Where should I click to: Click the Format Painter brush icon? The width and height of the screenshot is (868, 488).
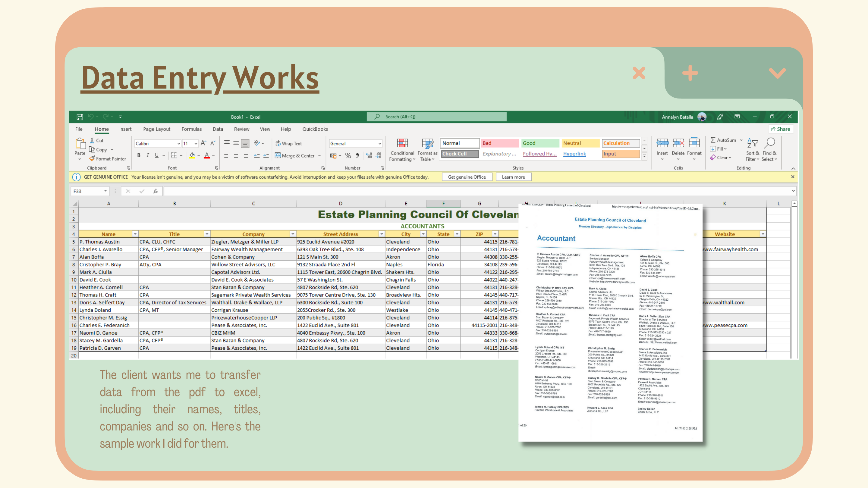[92, 159]
